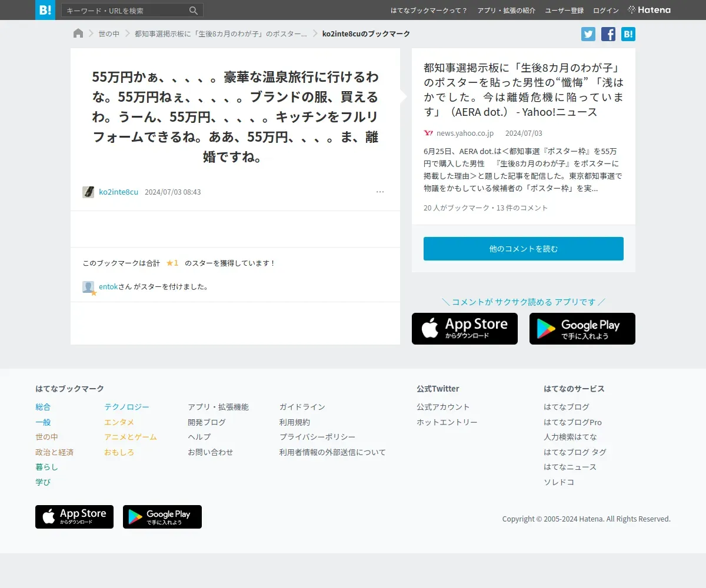Open ホットエントリー Twitter link
The width and height of the screenshot is (706, 588).
[x=447, y=422]
